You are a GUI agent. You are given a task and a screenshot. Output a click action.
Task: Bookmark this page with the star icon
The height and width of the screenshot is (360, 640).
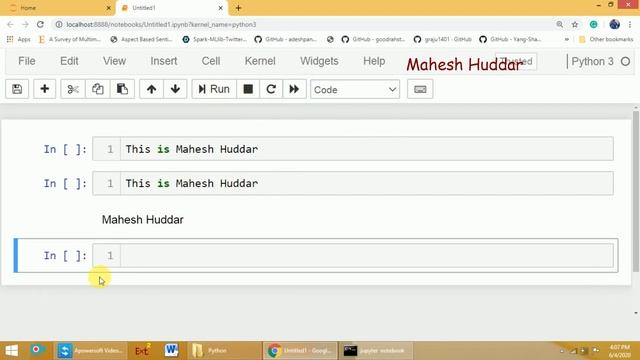tap(575, 24)
